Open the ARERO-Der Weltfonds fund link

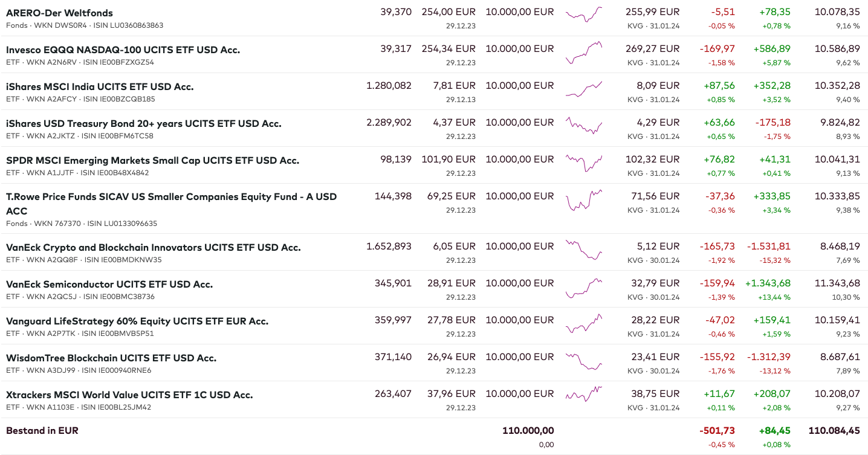click(x=59, y=13)
